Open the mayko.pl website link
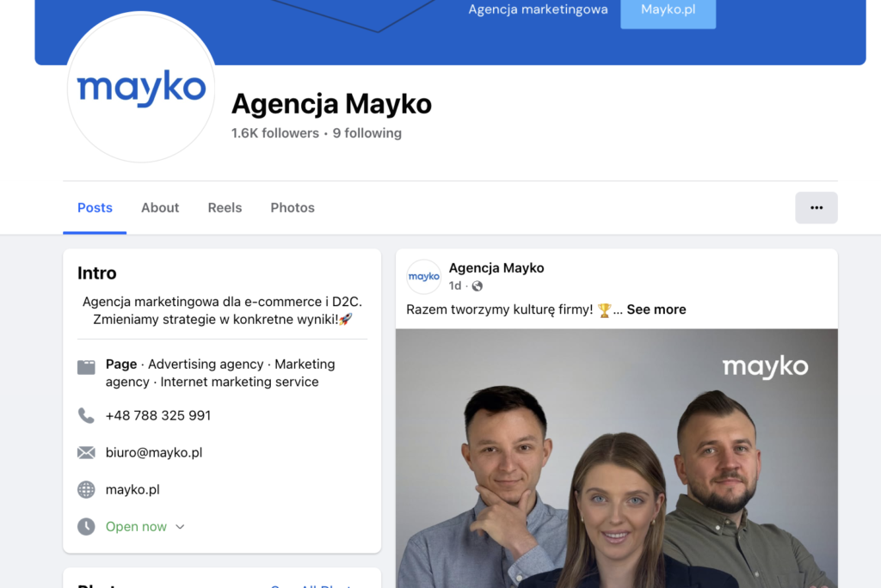This screenshot has height=588, width=881. pos(132,489)
